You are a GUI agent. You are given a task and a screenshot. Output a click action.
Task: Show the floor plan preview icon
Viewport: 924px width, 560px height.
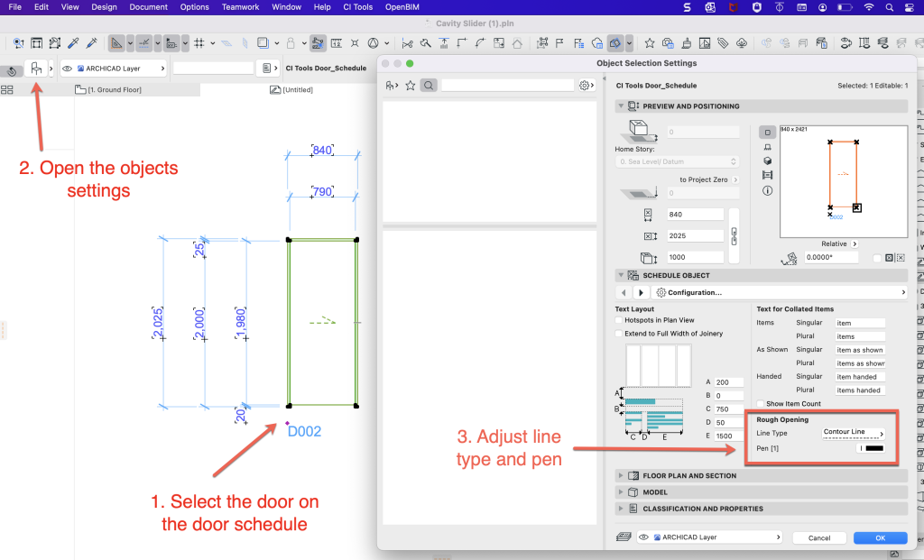767,133
